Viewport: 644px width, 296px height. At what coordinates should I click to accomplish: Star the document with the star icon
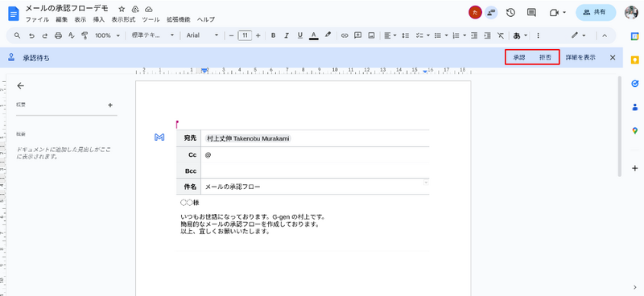pyautogui.click(x=122, y=9)
